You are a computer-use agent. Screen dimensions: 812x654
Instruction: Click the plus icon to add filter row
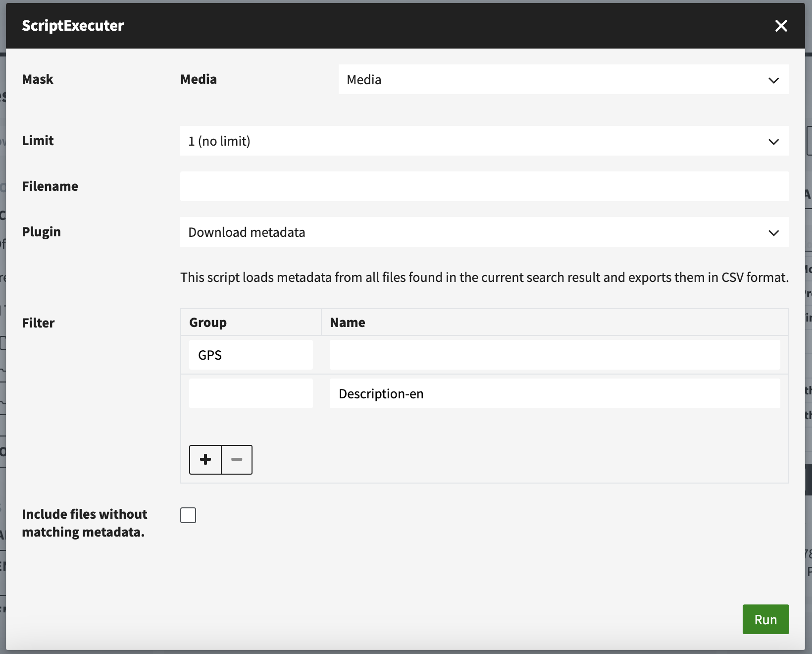pos(205,460)
